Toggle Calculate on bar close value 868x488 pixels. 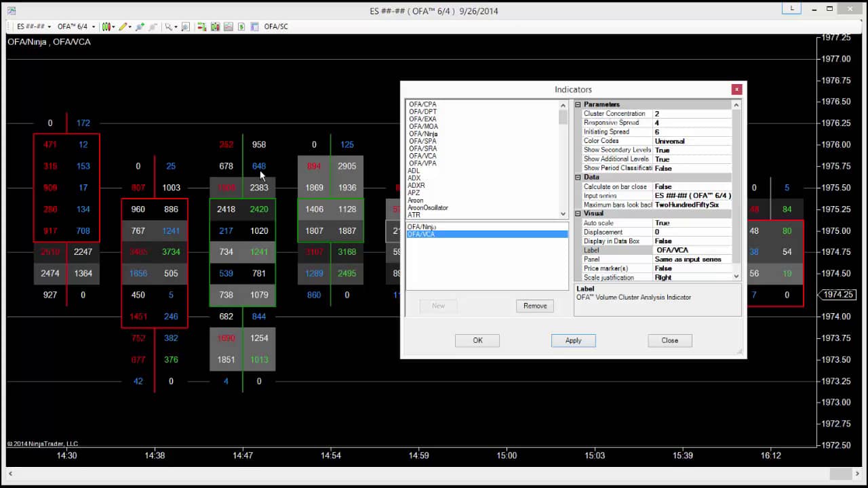click(x=692, y=186)
